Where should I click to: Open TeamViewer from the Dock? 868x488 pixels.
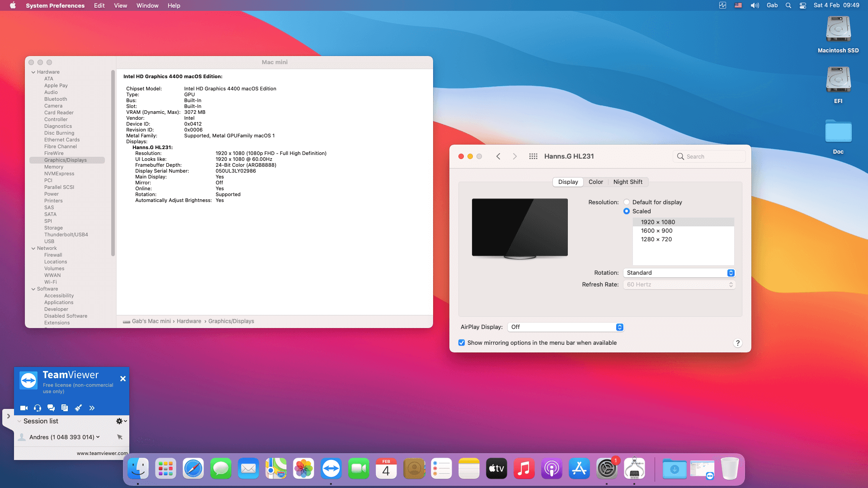click(331, 469)
